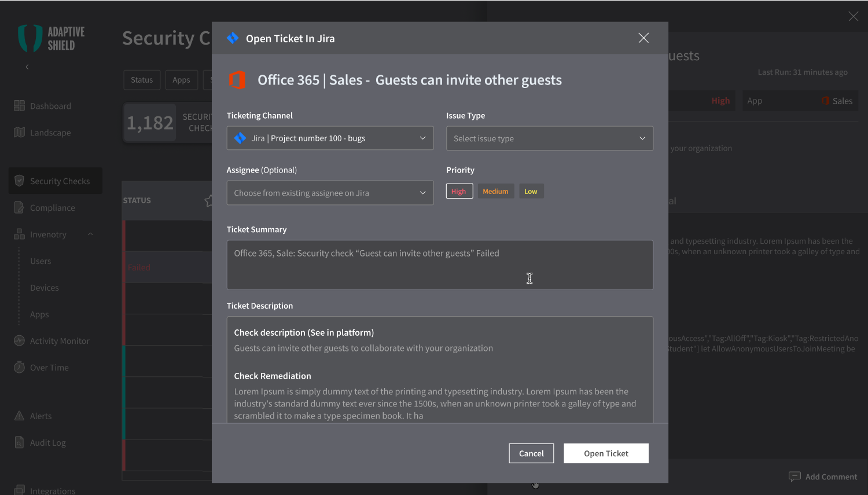Open Dashboard in the sidebar

tap(50, 106)
